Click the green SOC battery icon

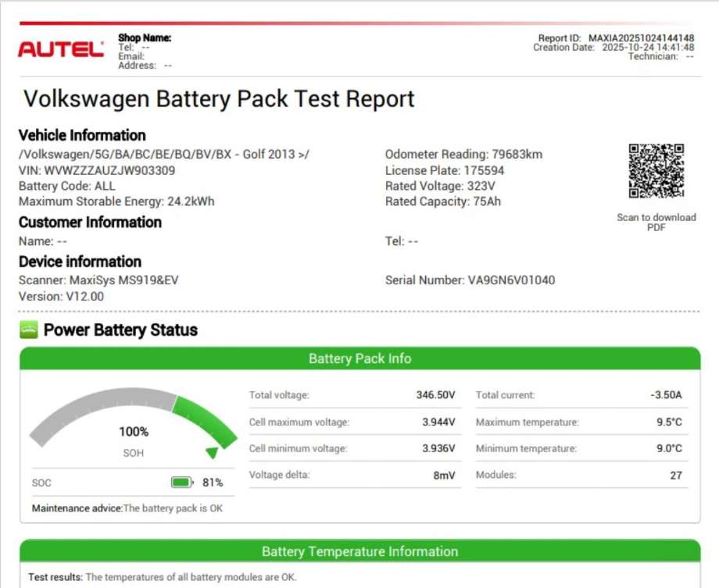tap(182, 482)
